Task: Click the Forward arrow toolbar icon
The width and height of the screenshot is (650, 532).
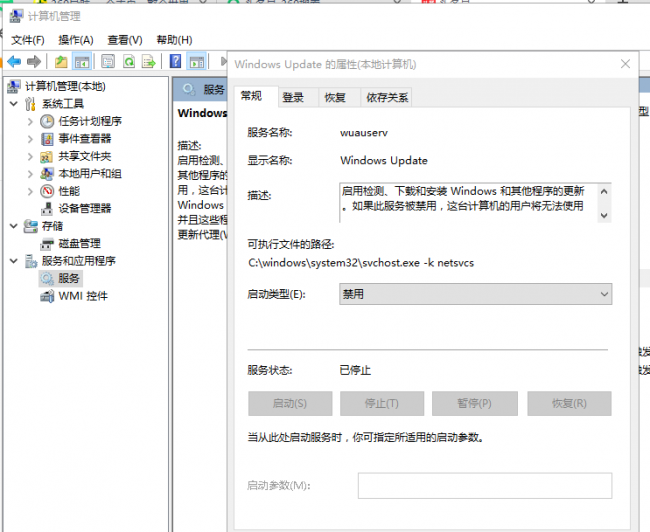Action: coord(34,62)
